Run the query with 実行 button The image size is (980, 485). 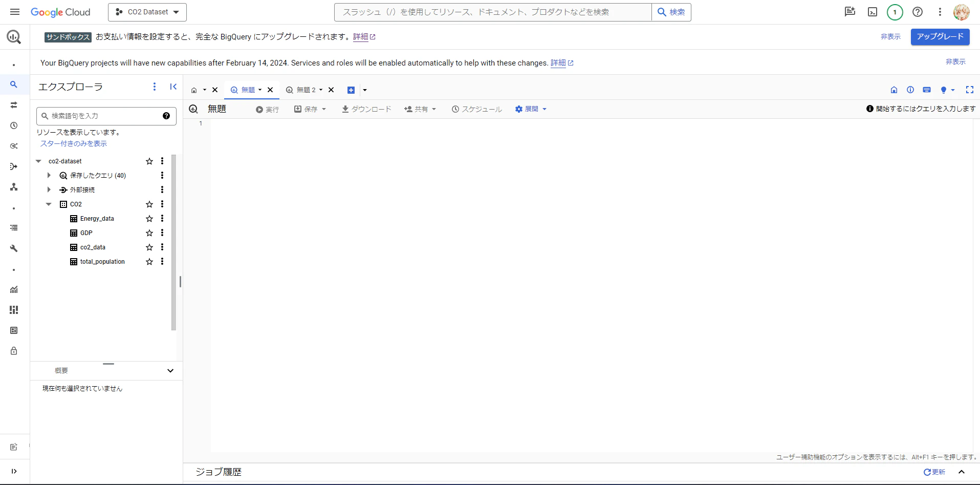tap(267, 109)
